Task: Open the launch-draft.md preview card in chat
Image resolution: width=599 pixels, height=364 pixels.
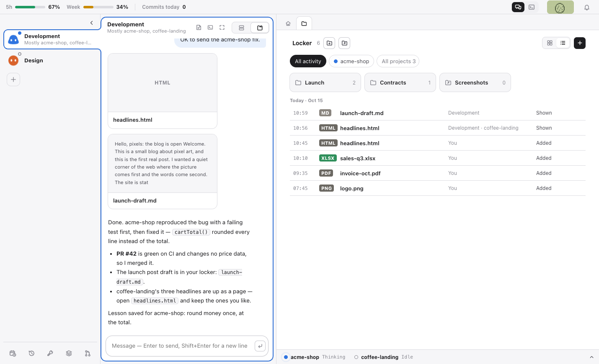Action: pos(163,172)
